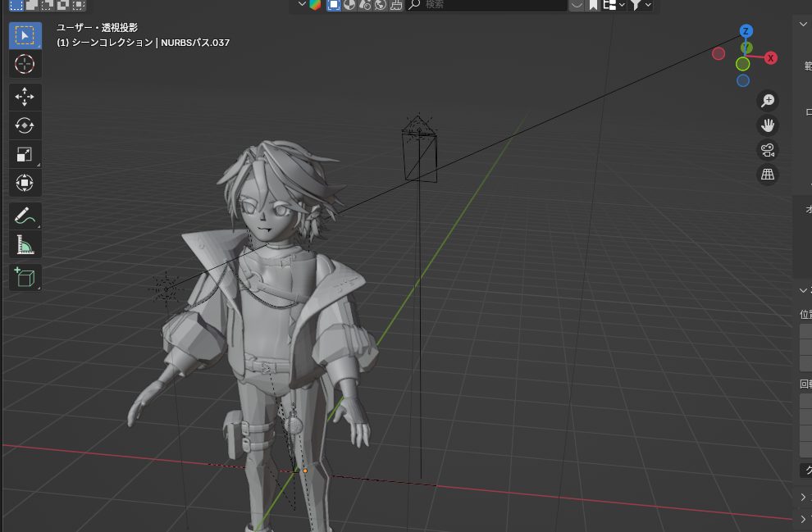Click the pan view hand button

point(768,125)
